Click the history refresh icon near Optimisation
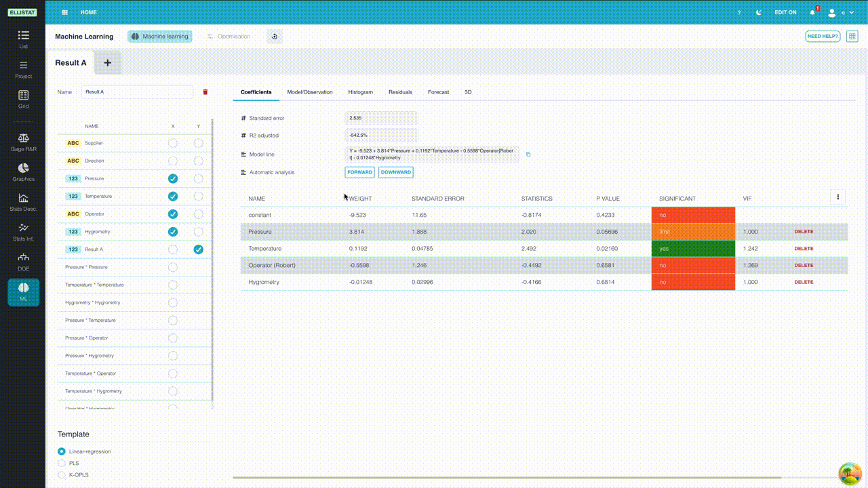Viewport: 868px width, 488px height. pos(275,37)
